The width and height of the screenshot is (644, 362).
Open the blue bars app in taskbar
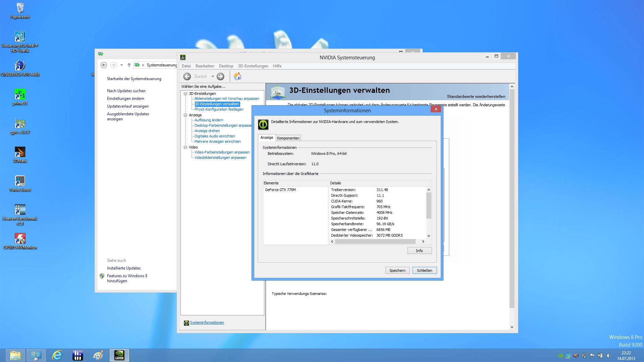point(77,355)
